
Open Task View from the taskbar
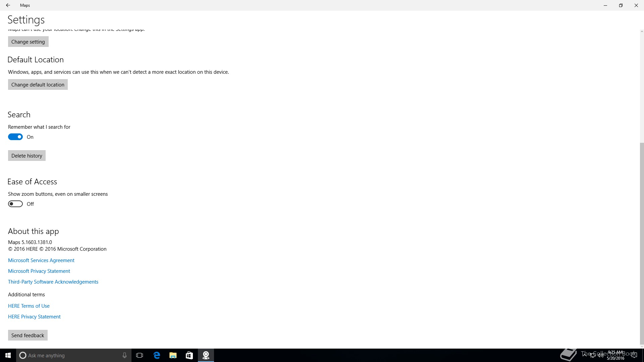[x=140, y=355]
